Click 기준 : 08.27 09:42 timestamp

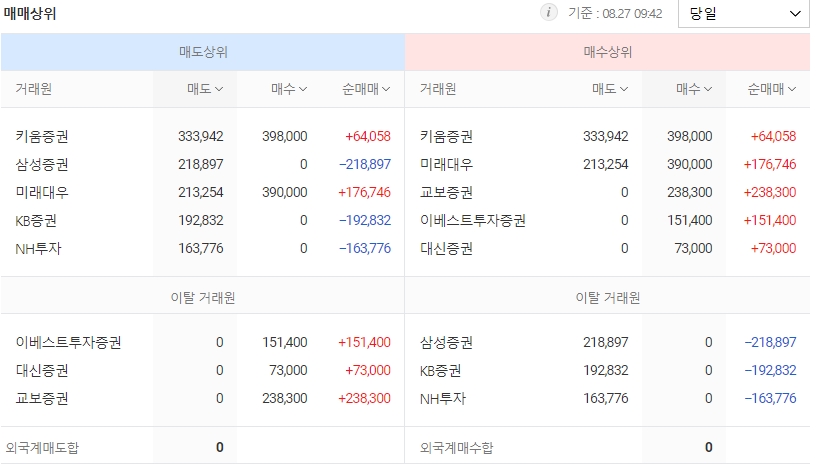(x=615, y=14)
